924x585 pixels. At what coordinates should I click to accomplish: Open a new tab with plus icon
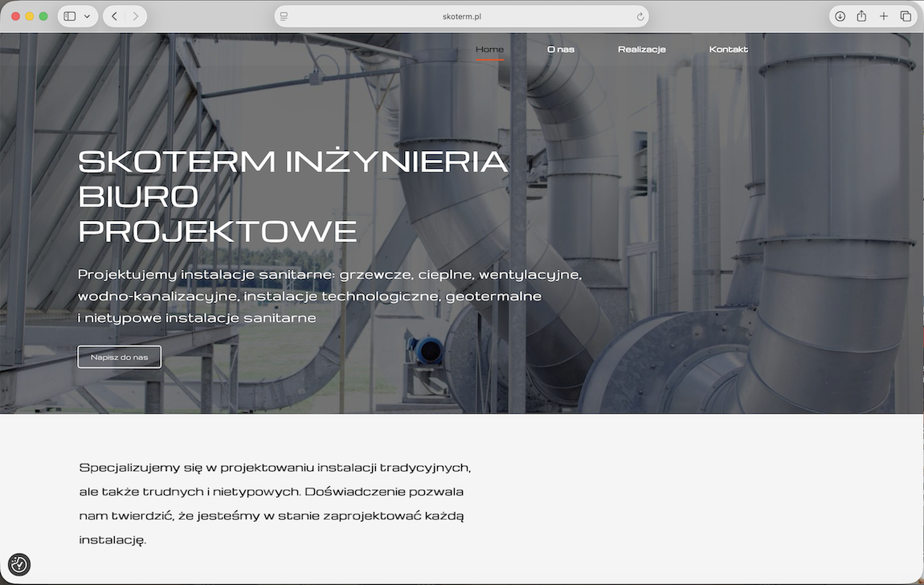[883, 16]
